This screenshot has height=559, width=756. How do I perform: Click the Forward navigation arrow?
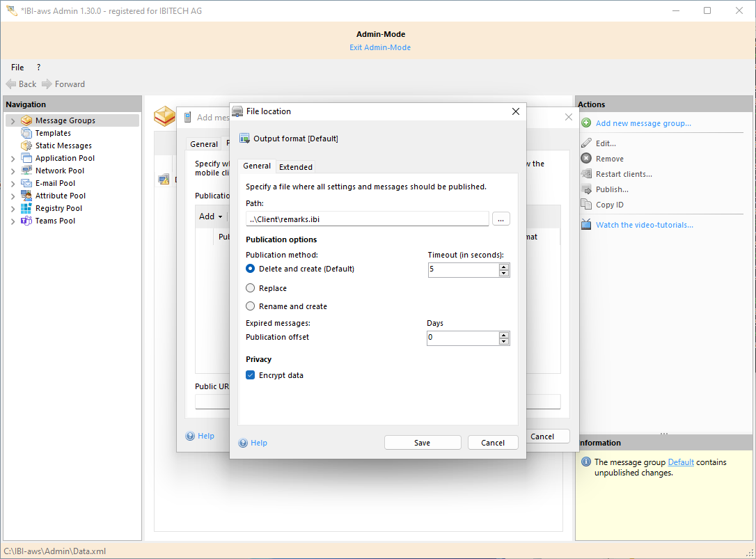tap(49, 84)
